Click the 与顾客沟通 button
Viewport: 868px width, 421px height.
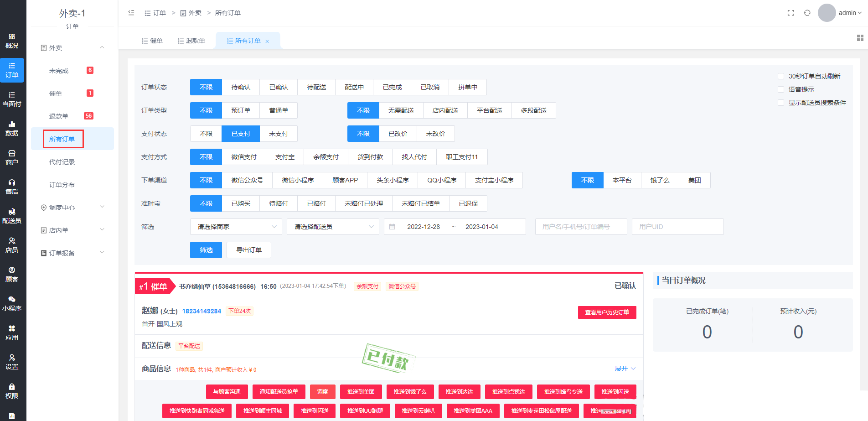227,392
